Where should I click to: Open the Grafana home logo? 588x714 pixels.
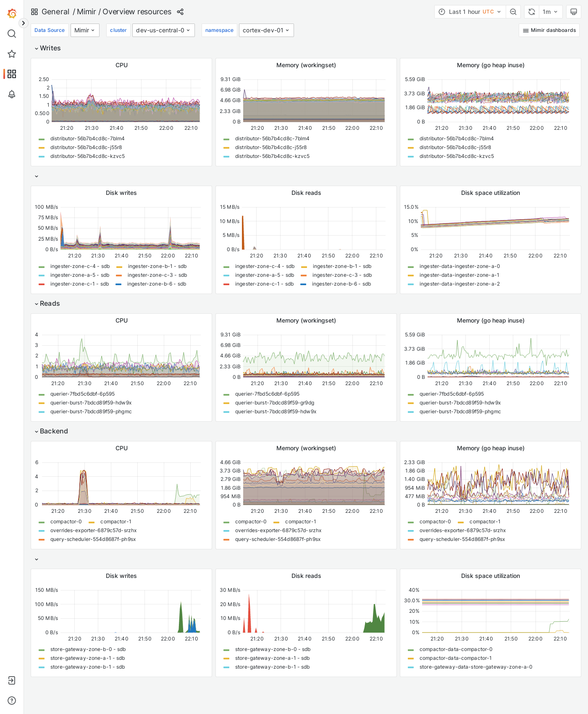(12, 13)
